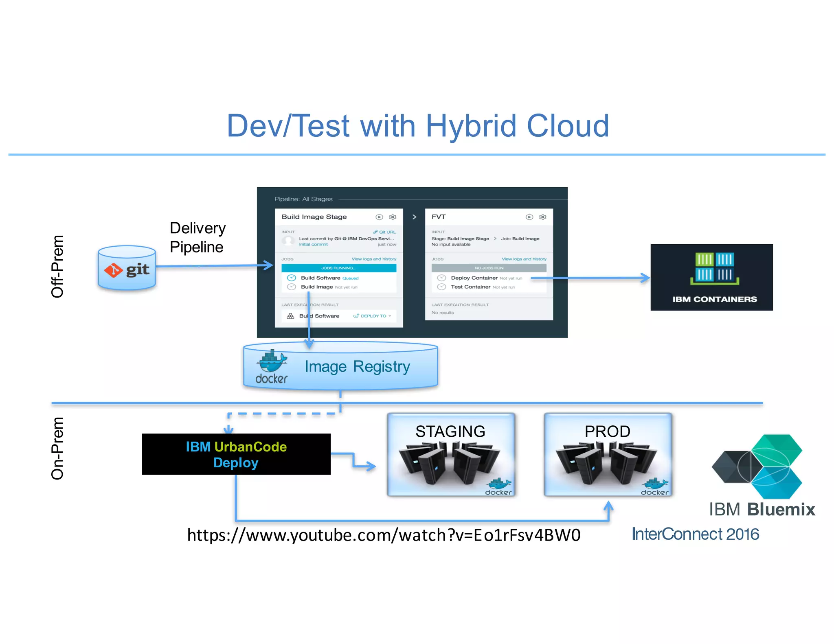Open the YouTube video URL link
834x644 pixels.
[384, 535]
